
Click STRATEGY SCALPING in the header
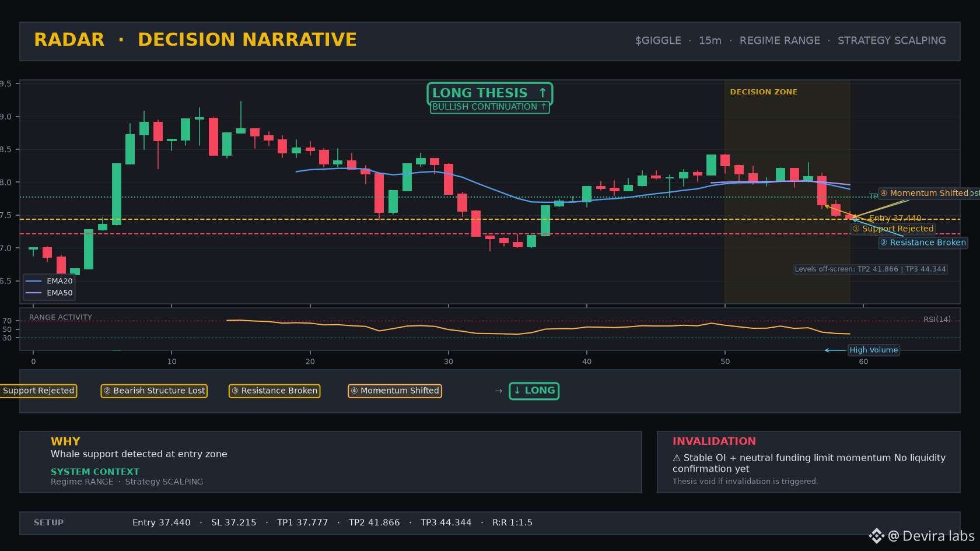tap(891, 41)
